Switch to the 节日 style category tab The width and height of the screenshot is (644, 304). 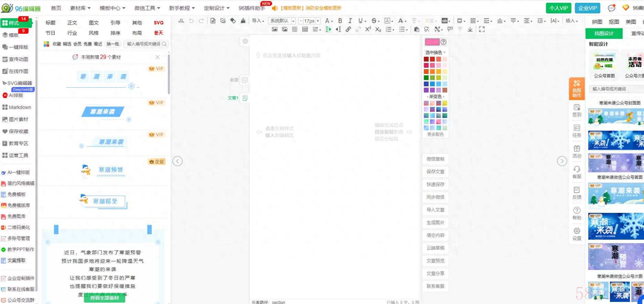(x=51, y=33)
